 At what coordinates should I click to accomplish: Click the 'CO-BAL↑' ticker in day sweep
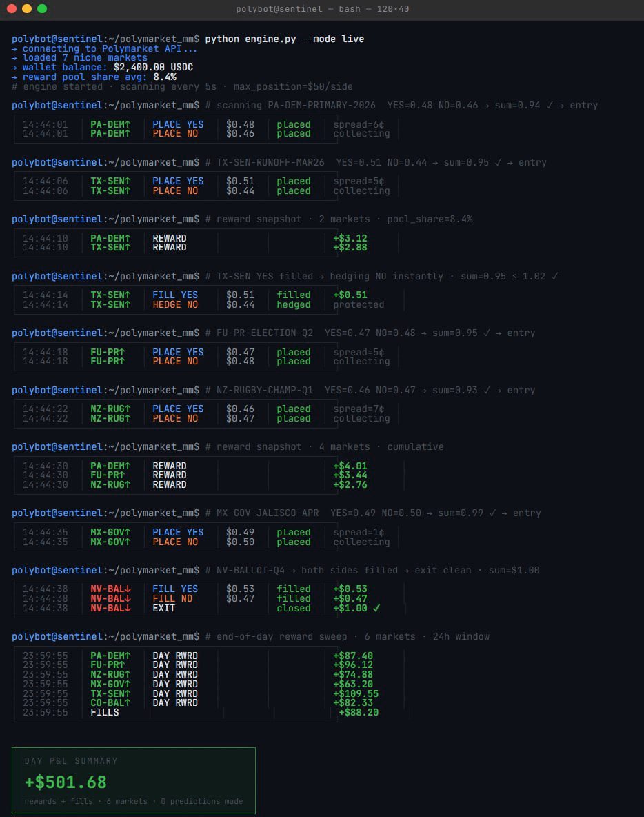(x=110, y=703)
